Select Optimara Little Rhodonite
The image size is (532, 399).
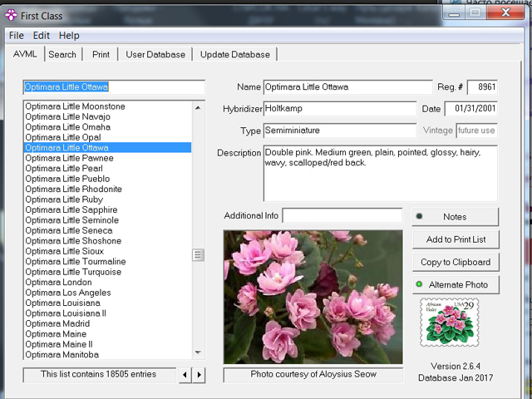108,189
